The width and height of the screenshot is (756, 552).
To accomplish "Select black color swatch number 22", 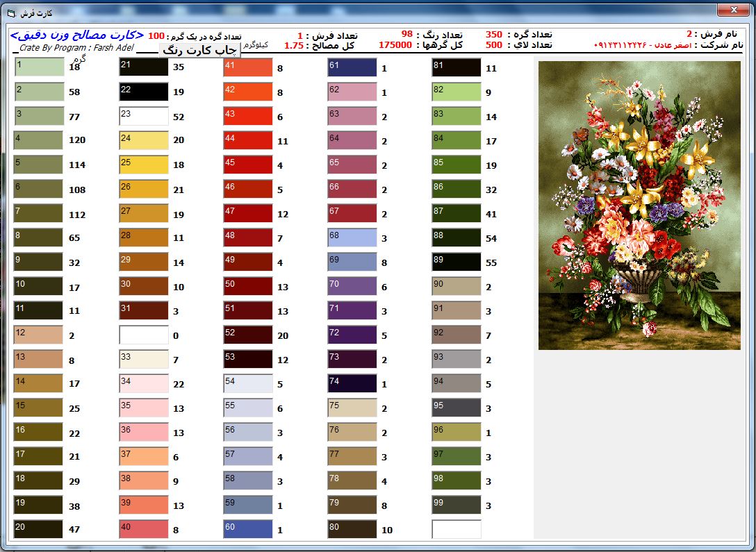I will (144, 92).
